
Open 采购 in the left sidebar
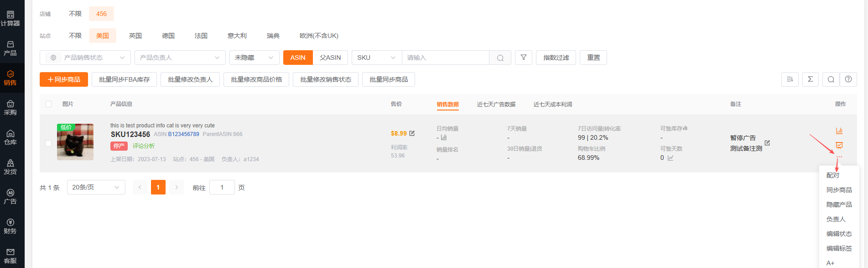click(10, 107)
